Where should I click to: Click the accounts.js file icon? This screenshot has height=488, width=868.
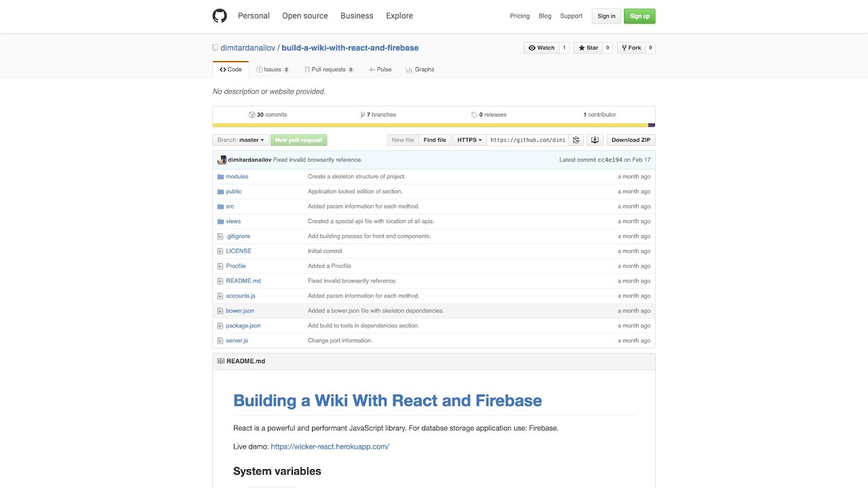point(220,296)
